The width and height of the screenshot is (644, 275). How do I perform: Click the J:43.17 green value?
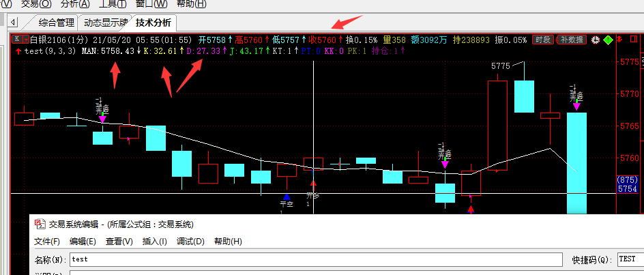pos(246,51)
